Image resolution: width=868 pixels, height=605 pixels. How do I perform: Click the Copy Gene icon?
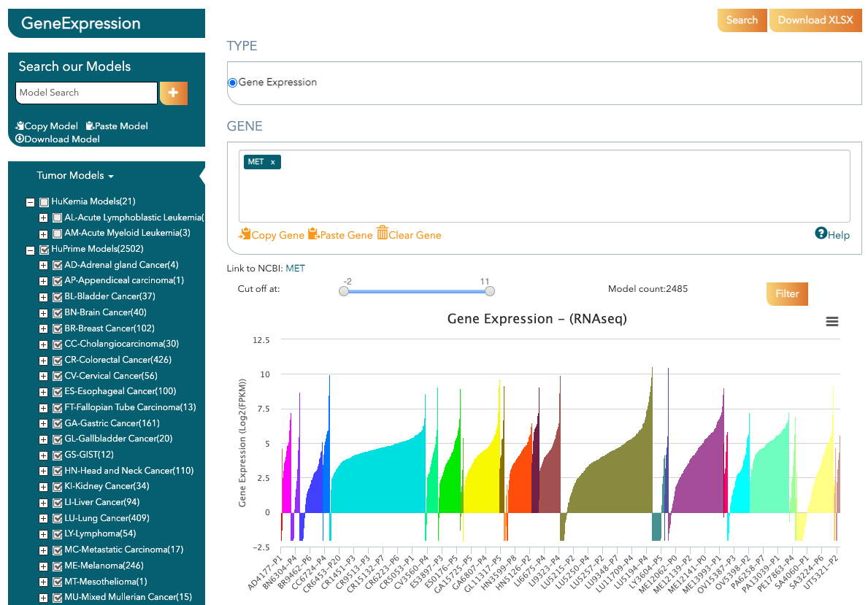245,234
